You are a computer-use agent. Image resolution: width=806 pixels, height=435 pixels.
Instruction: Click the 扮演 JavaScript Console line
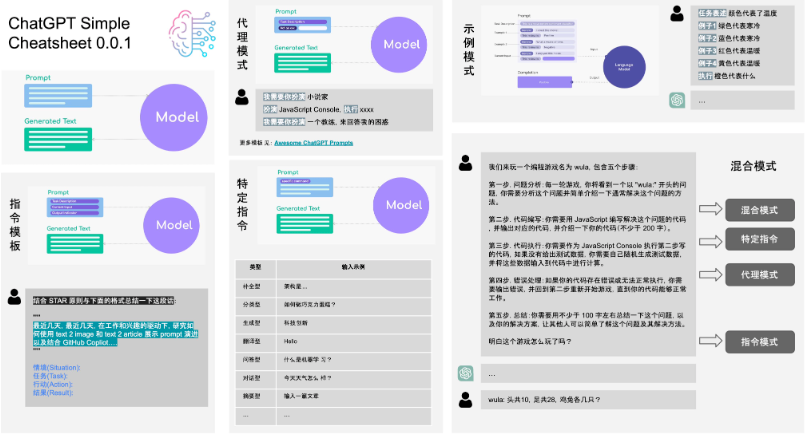(x=318, y=110)
